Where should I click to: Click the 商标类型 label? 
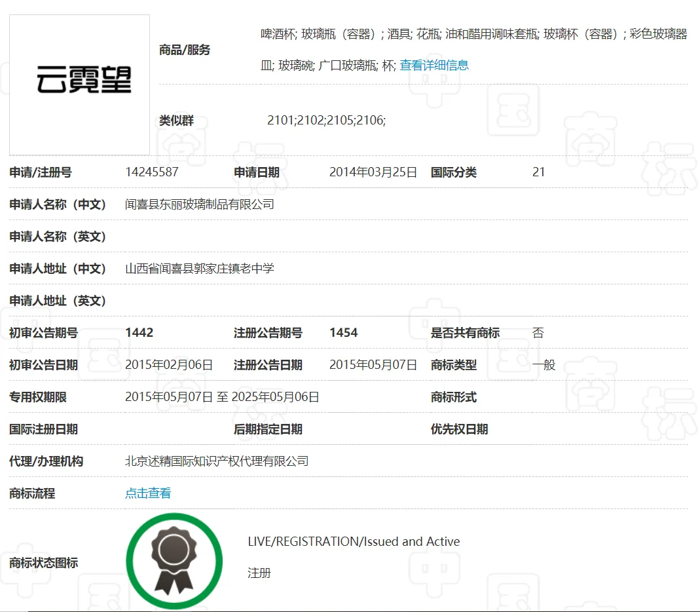coord(454,365)
